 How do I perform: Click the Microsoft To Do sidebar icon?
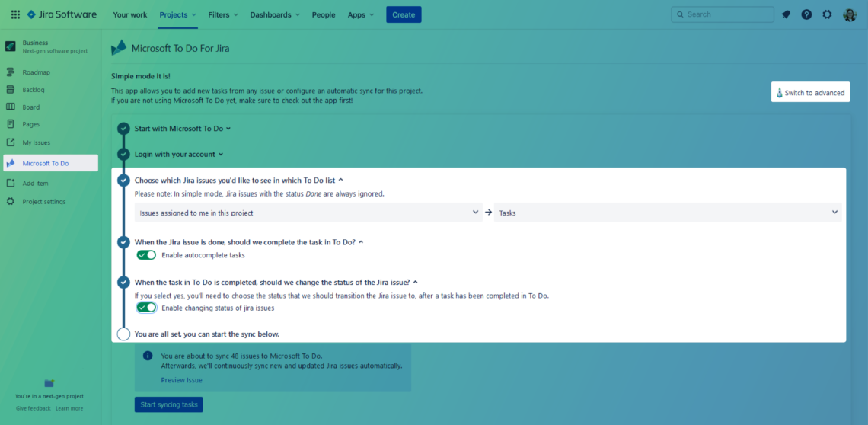pyautogui.click(x=11, y=163)
